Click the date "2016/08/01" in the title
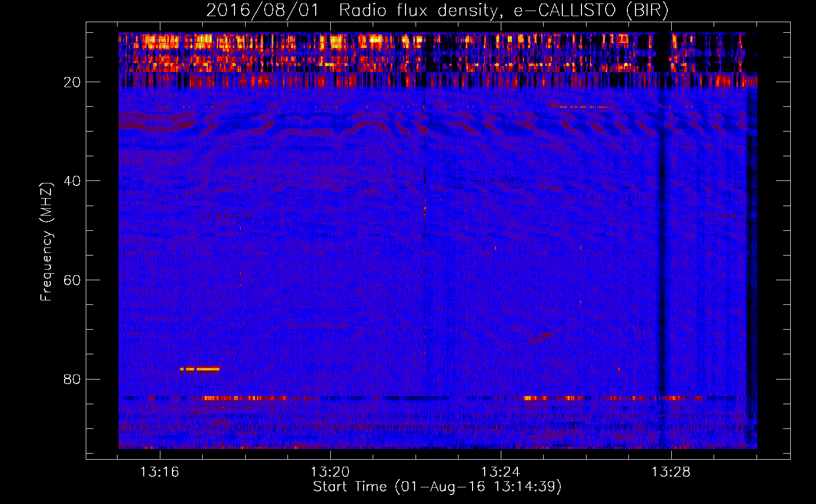Screen dimensions: 816x504 pos(263,10)
